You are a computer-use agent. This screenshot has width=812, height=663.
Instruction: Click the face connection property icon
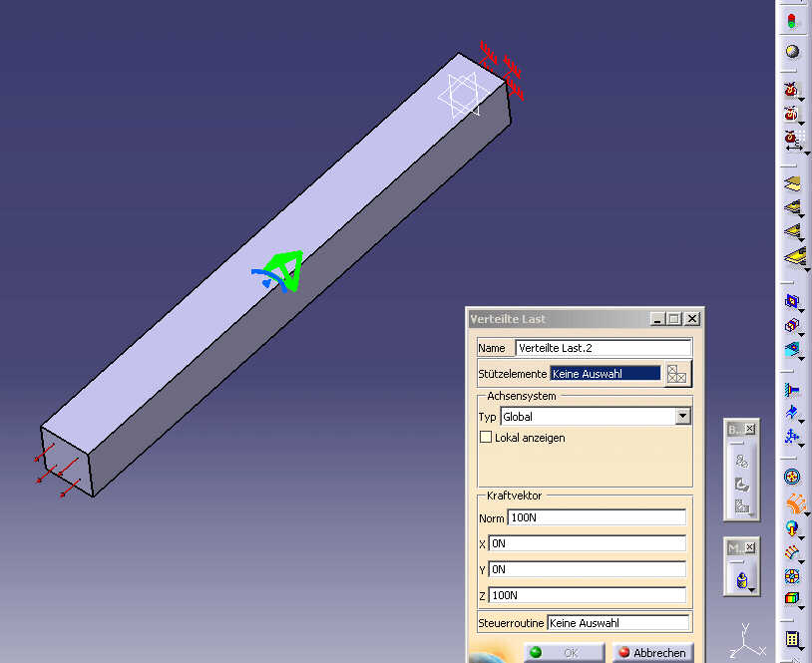pos(792,349)
